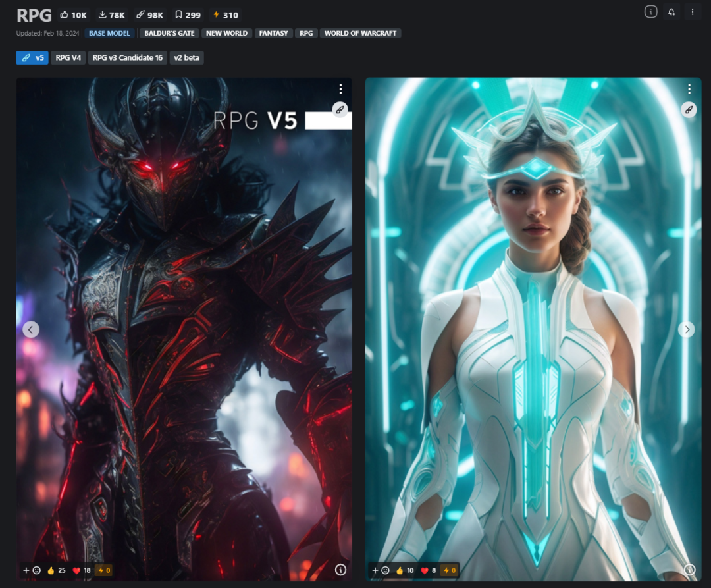The height and width of the screenshot is (588, 711).
Task: Heart the dark armor image with 18 hearts
Action: (x=82, y=570)
